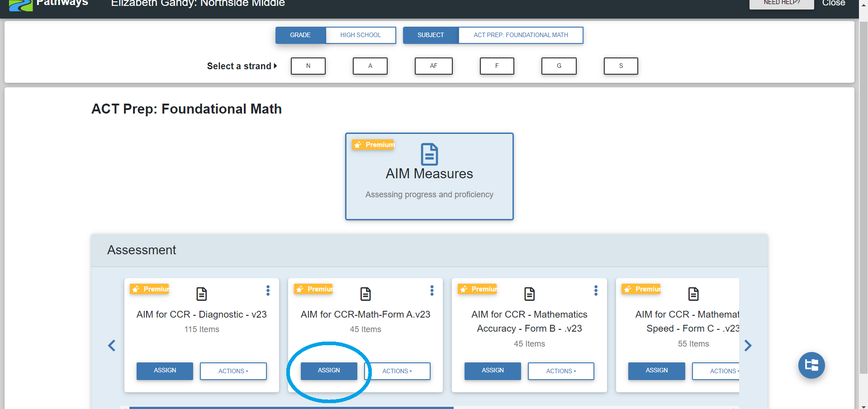
Task: Open kebab menu on Accuracy Form B card
Action: pos(596,290)
